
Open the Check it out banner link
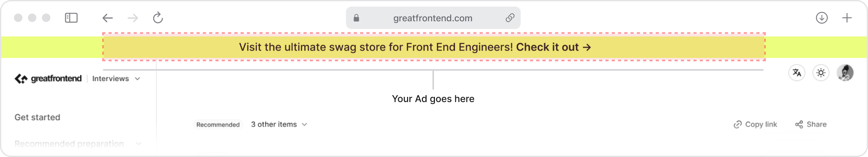tap(553, 47)
